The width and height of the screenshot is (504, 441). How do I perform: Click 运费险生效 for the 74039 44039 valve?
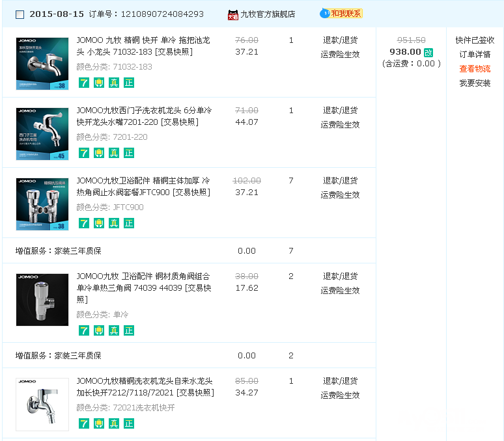(x=340, y=291)
